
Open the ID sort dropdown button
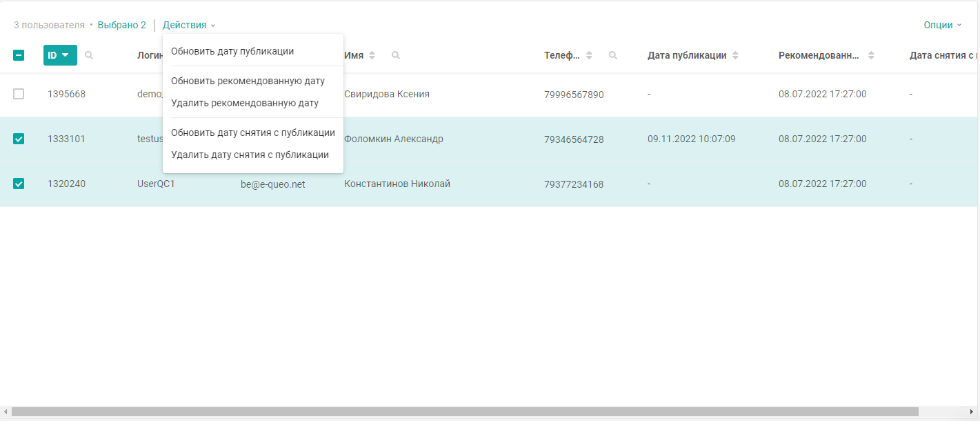click(60, 55)
